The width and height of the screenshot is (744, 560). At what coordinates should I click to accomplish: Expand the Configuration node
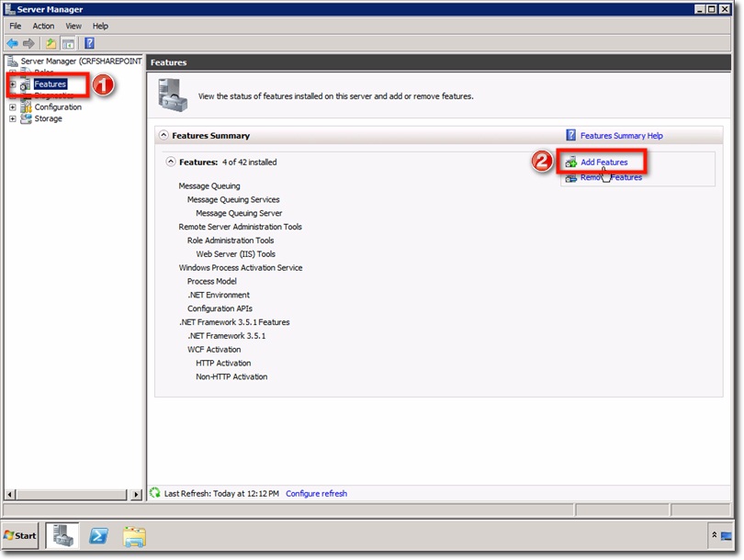(x=11, y=106)
